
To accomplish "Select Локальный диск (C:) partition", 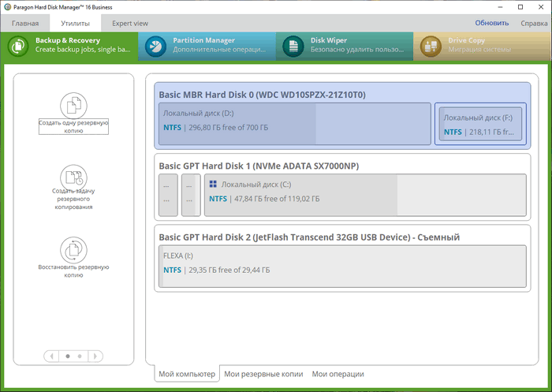I will coord(365,195).
